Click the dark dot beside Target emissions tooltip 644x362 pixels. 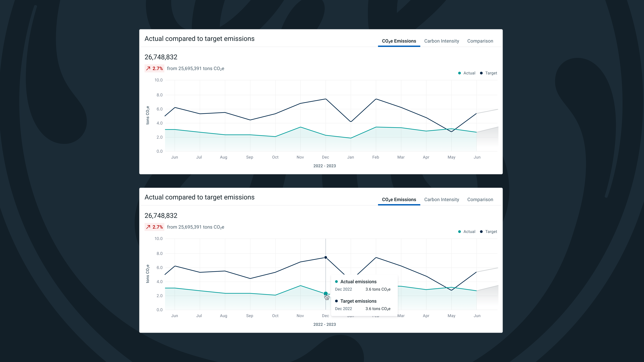click(336, 301)
